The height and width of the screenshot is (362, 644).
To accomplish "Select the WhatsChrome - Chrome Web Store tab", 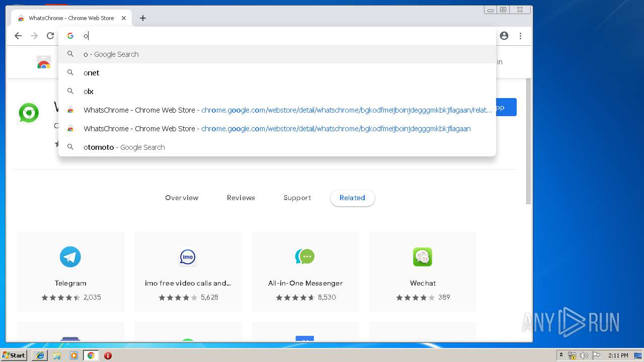I will (x=71, y=18).
